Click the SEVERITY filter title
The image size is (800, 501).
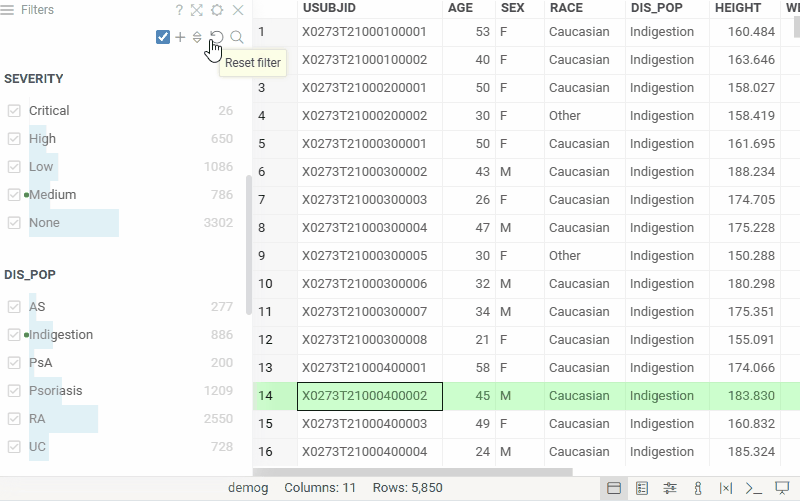click(34, 78)
